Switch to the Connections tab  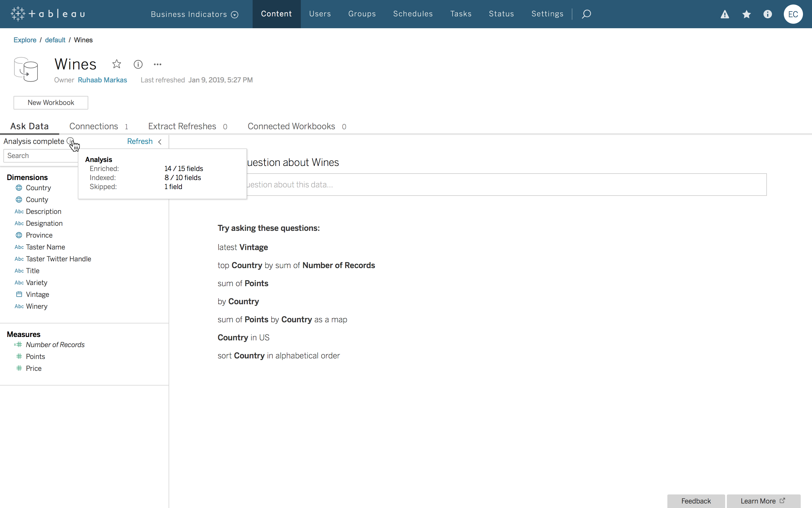[x=99, y=126]
